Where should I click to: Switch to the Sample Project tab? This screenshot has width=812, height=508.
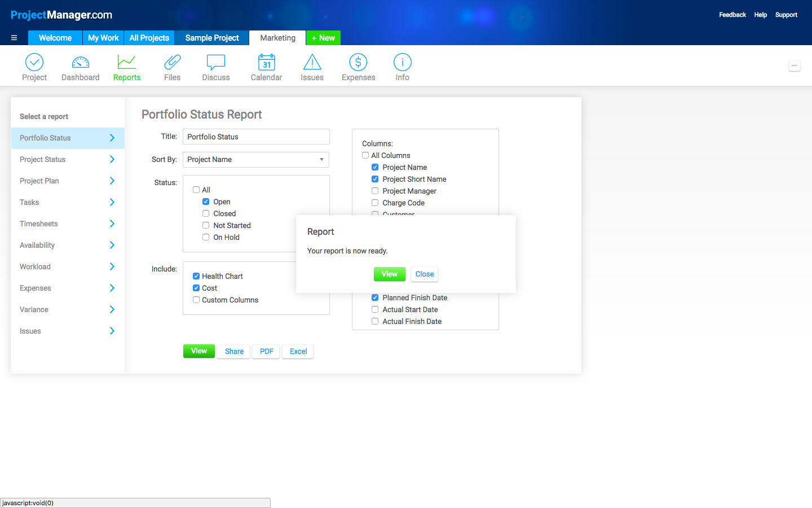(212, 38)
